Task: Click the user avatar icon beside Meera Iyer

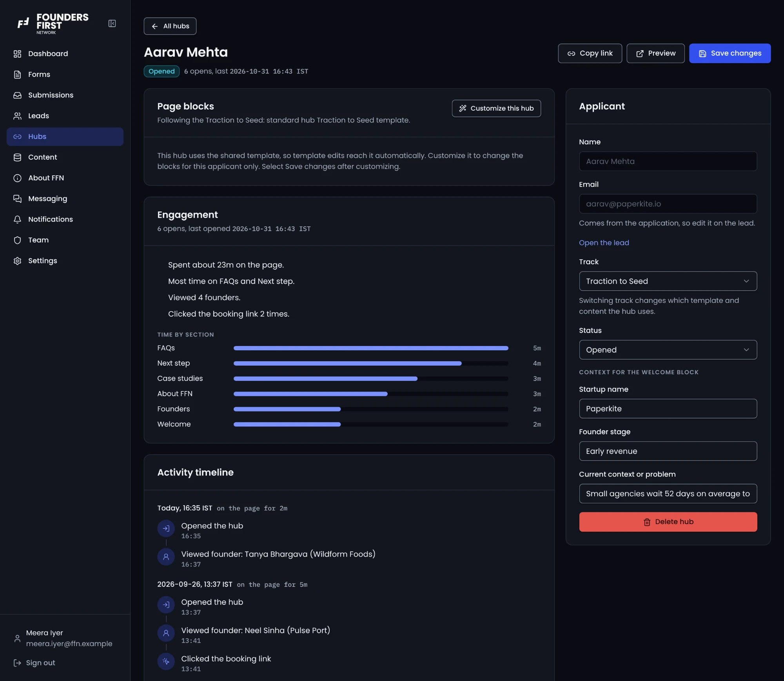Action: click(x=17, y=638)
